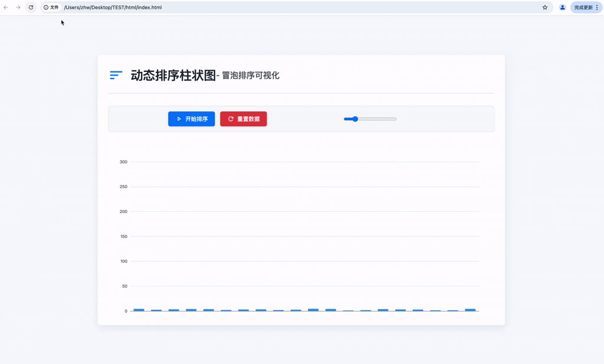Click the 重置数据 reset data button
The width and height of the screenshot is (604, 364).
(243, 119)
